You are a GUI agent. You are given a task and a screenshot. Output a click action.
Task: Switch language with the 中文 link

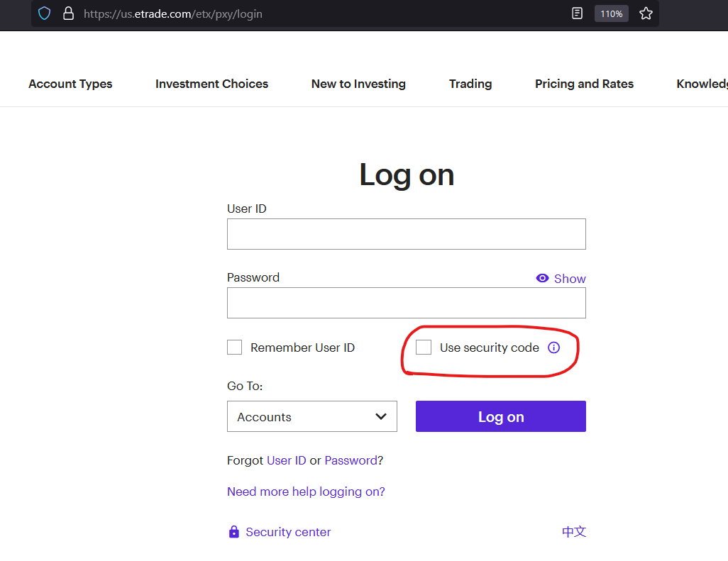pyautogui.click(x=574, y=532)
